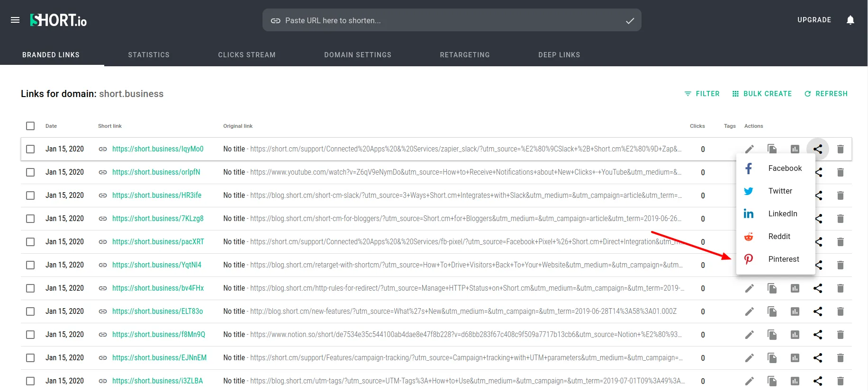This screenshot has width=868, height=391.
Task: Select the IqyMo0 row checkbox
Action: [30, 149]
